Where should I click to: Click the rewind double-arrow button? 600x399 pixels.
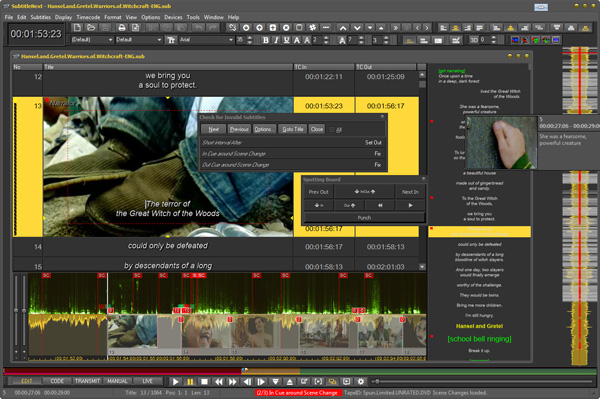(218, 381)
